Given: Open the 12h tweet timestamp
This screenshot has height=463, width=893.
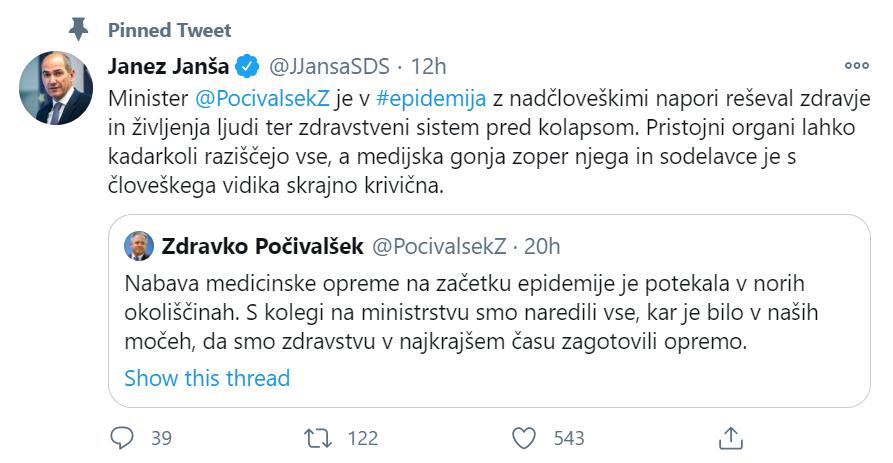Looking at the screenshot, I should pos(428,66).
